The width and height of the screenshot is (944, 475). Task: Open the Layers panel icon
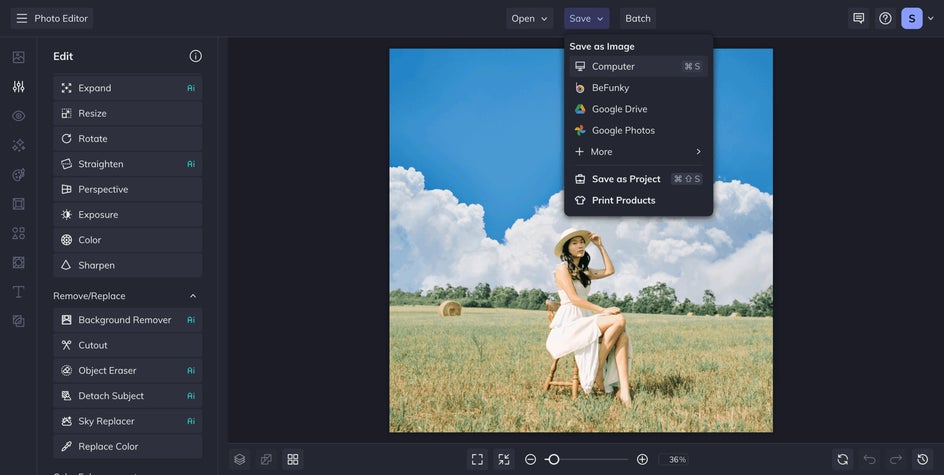coord(240,459)
